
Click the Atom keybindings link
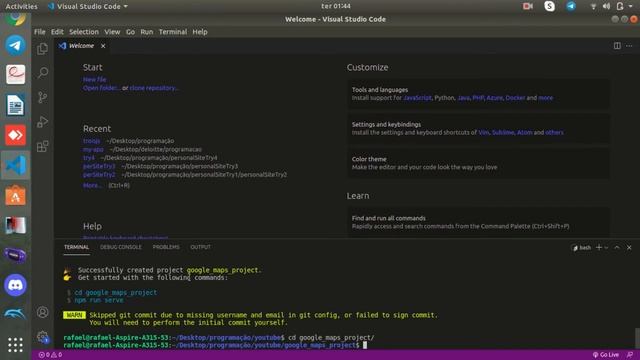[524, 133]
